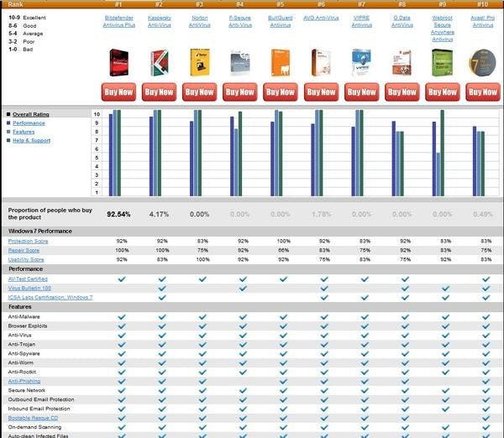Buy Now under AVG Anti-Virus
This screenshot has width=504, height=438.
[x=321, y=92]
